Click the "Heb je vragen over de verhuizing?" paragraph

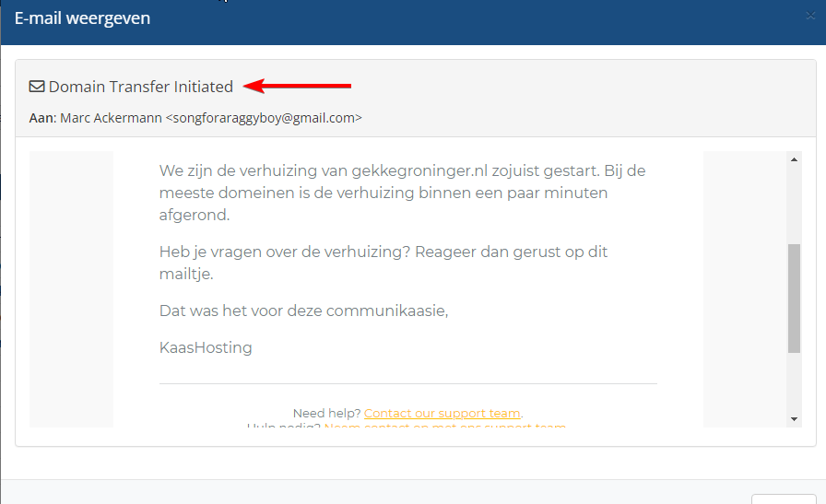coord(383,263)
